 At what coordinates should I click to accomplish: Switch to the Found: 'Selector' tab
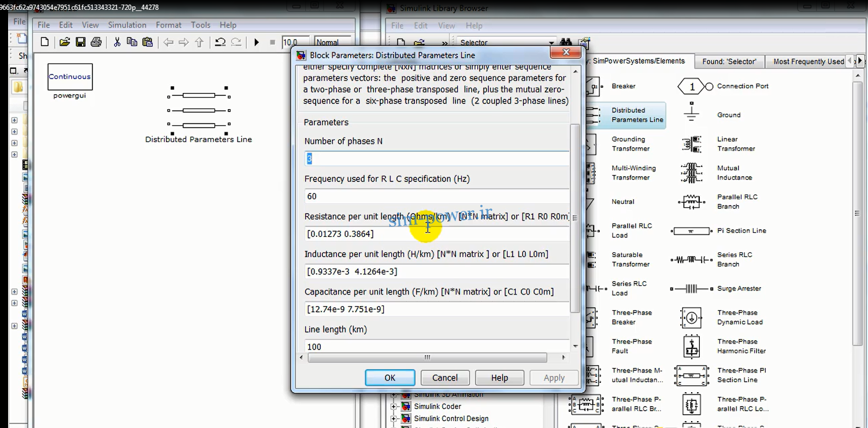[x=729, y=61]
